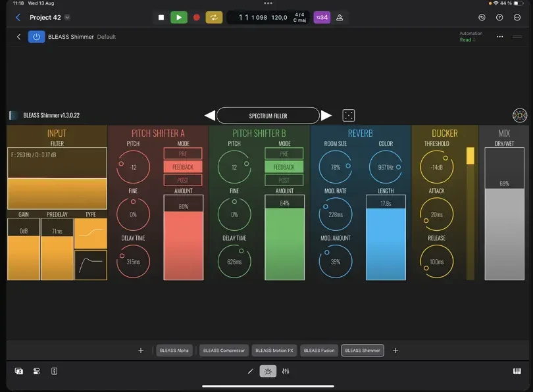The image size is (533, 392).
Task: Click the ducker THRESHOLD -14dB knob
Action: (x=437, y=167)
